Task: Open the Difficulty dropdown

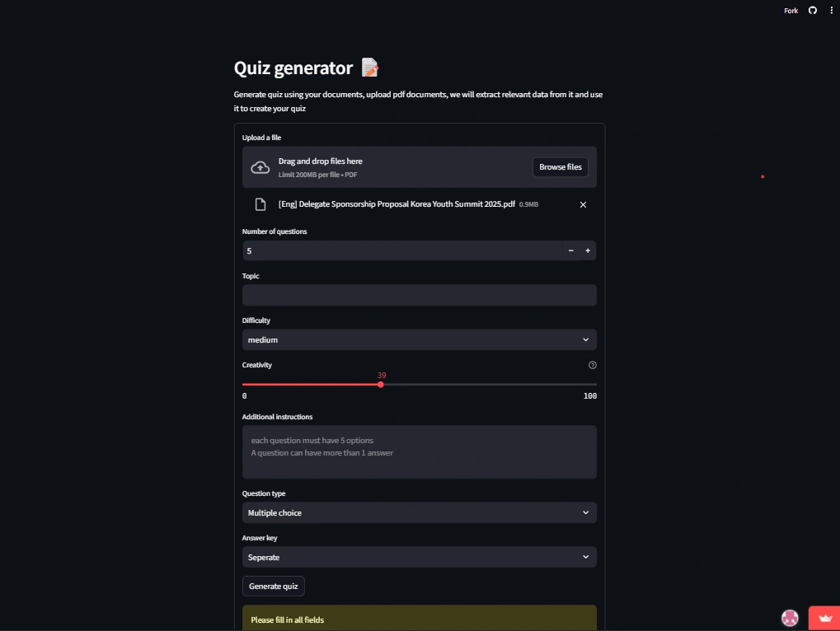Action: coord(419,340)
